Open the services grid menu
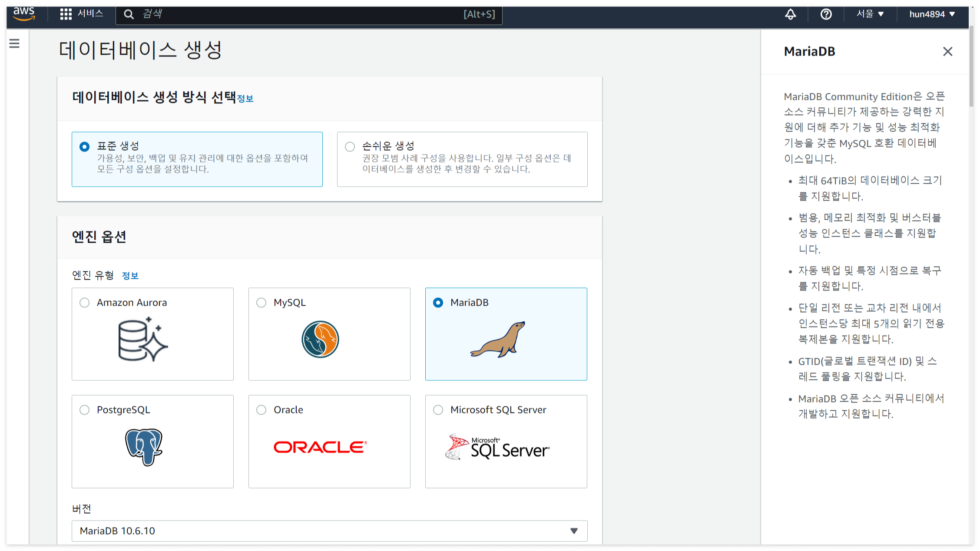980x551 pixels. coord(66,14)
